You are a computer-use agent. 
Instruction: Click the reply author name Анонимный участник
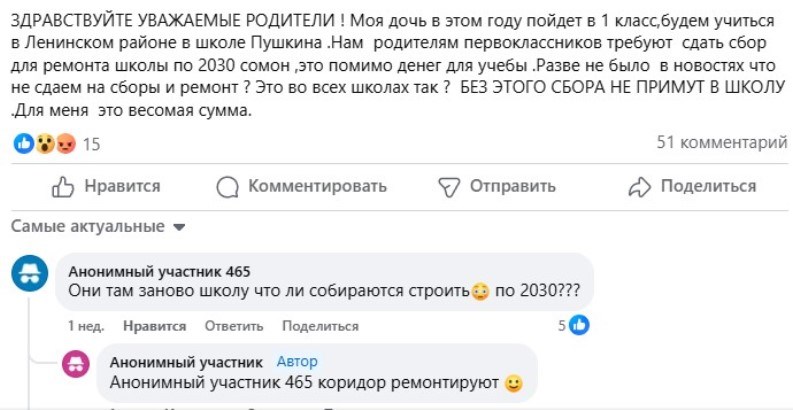186,362
